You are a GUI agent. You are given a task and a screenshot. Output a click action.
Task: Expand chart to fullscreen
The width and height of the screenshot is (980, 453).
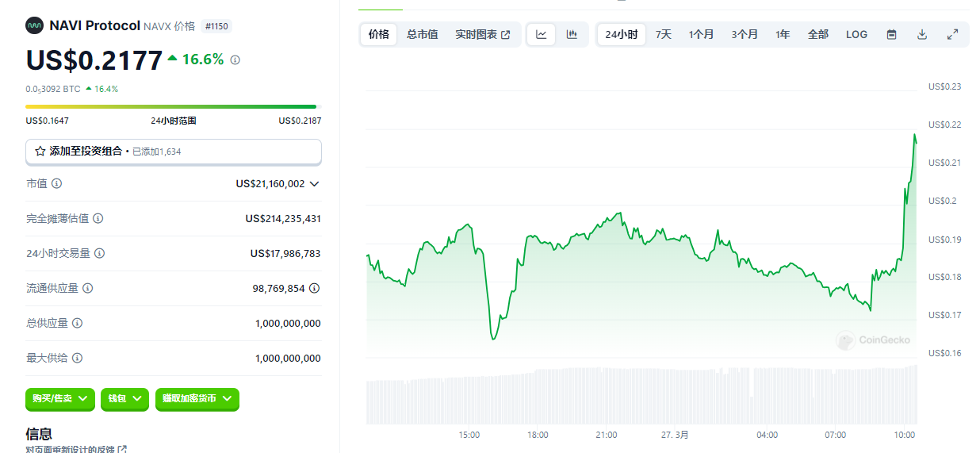pos(952,35)
